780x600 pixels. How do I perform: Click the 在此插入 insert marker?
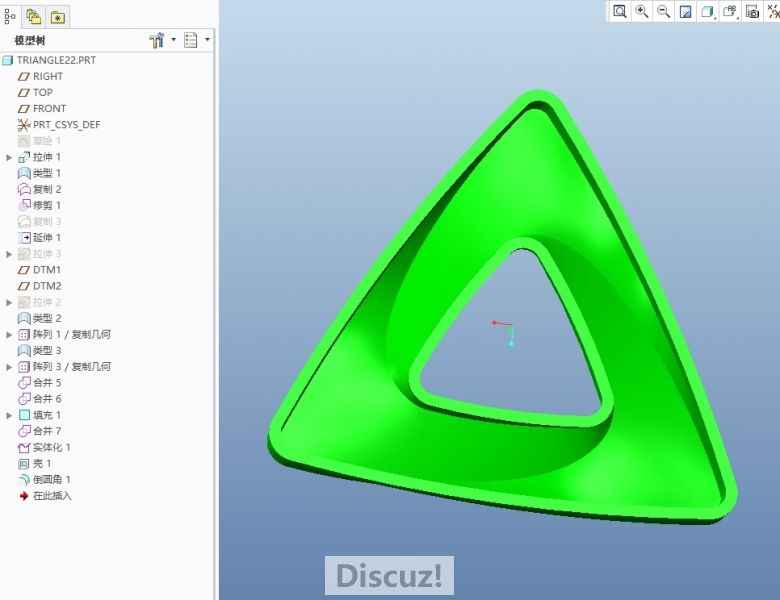51,495
